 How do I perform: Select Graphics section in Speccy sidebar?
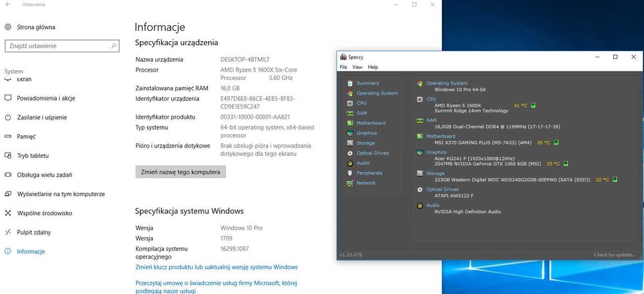coord(366,133)
